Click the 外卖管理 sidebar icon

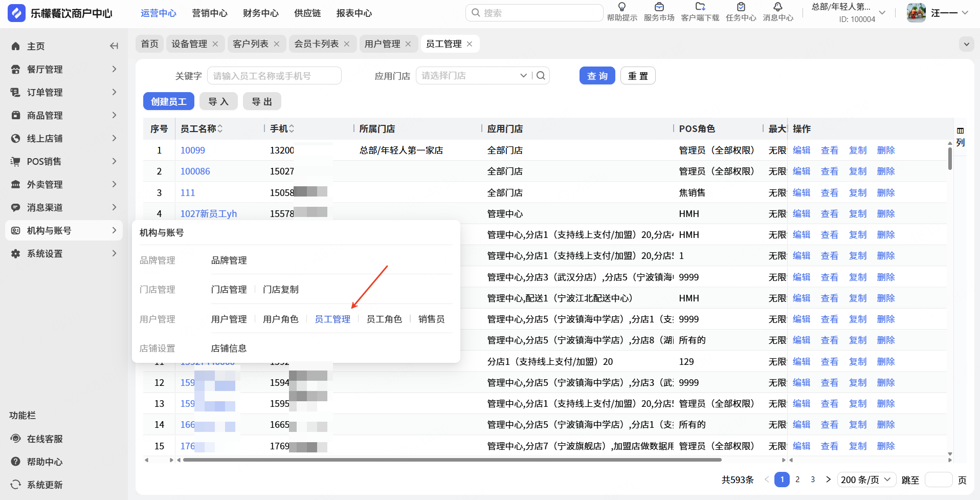[16, 184]
